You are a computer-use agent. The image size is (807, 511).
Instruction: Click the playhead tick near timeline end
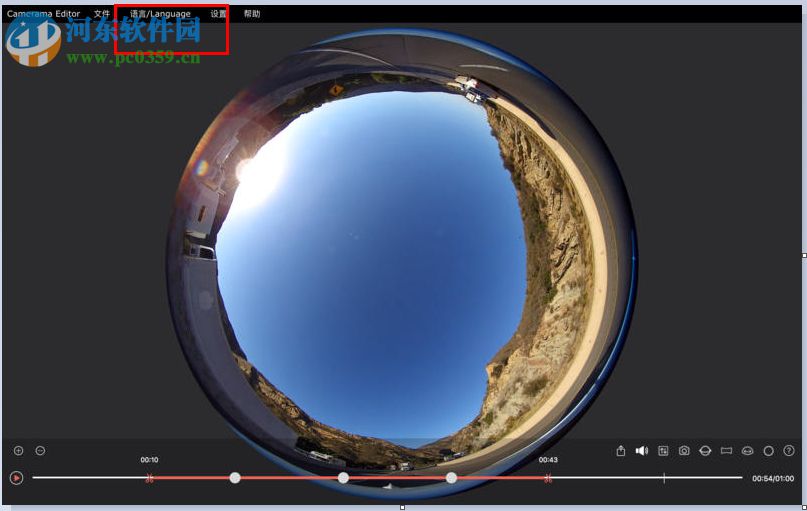[x=664, y=478]
